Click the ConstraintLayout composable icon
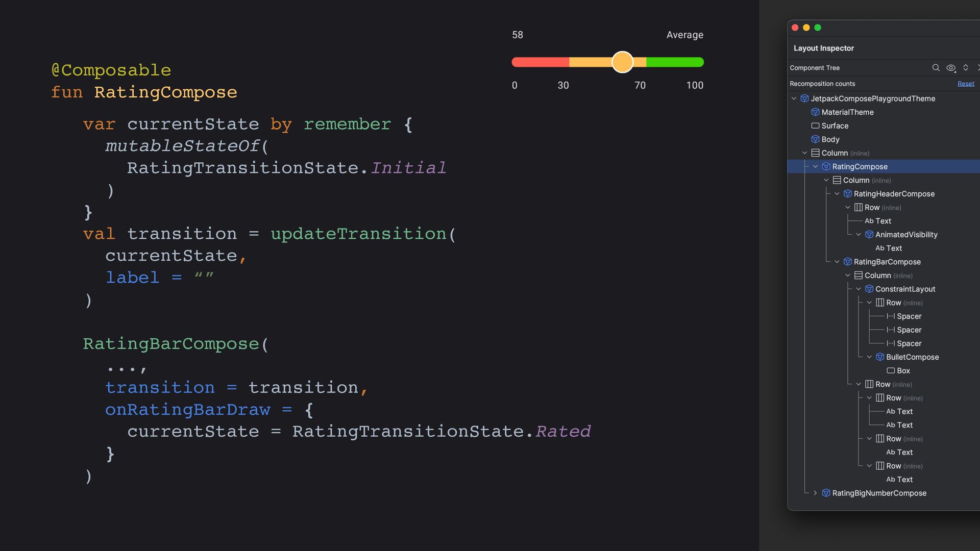The image size is (980, 551). (x=869, y=289)
